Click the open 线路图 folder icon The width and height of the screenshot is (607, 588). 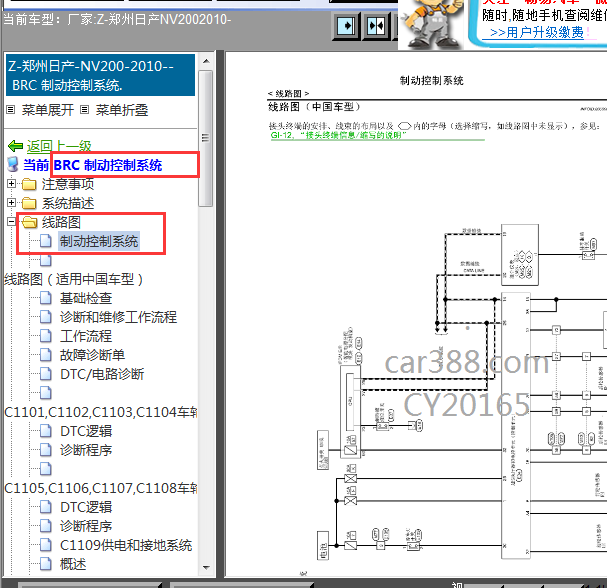pyautogui.click(x=29, y=222)
